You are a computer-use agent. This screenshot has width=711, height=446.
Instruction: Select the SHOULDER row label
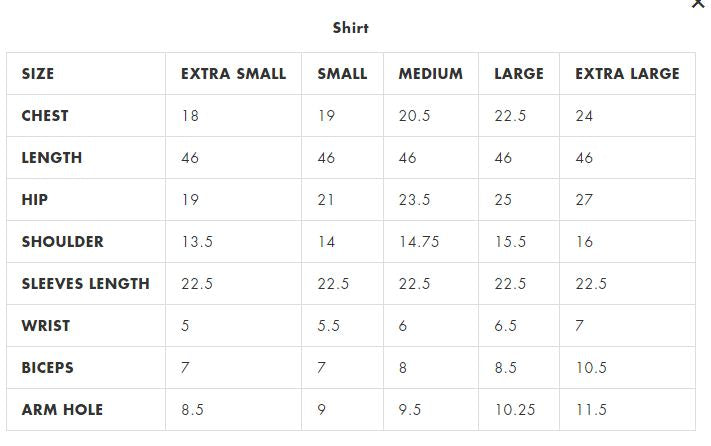pos(63,242)
